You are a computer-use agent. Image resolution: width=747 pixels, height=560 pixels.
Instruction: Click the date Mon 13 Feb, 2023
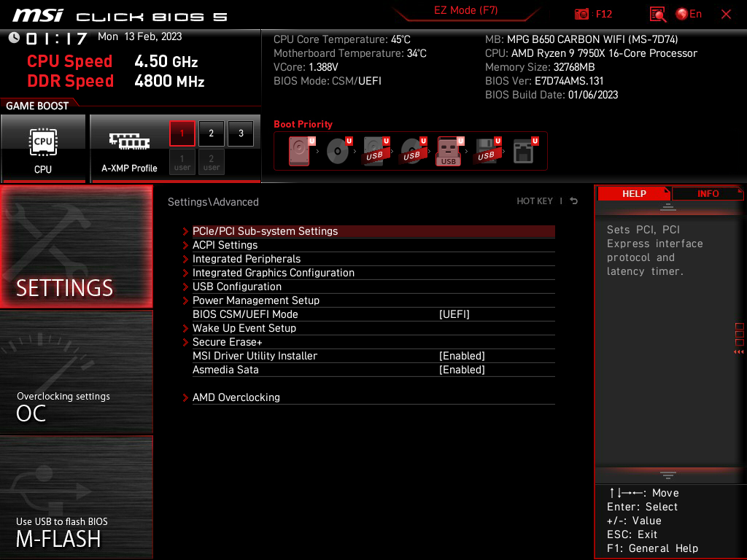click(x=139, y=36)
